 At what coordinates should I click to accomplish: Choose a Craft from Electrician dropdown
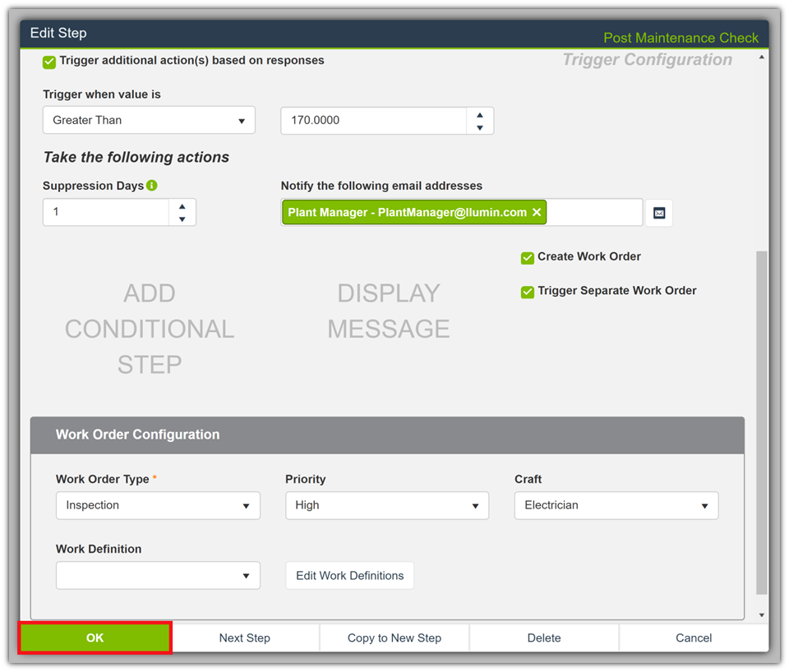tap(616, 506)
